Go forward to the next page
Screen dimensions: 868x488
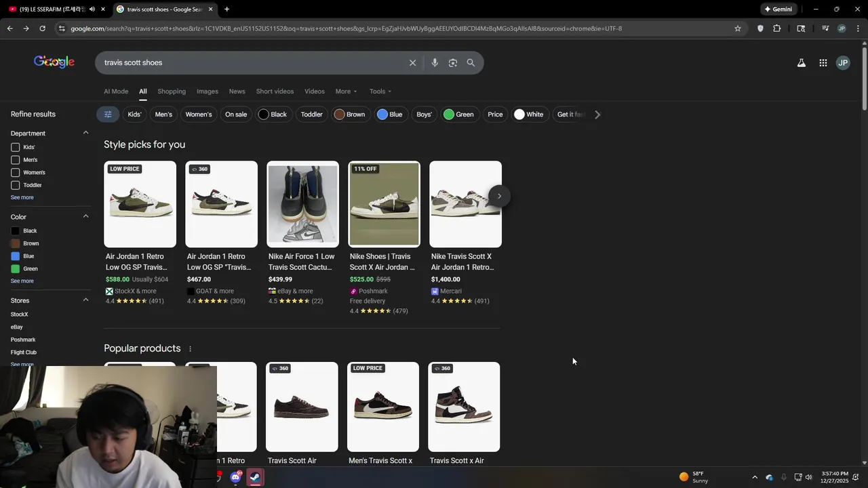pyautogui.click(x=26, y=28)
